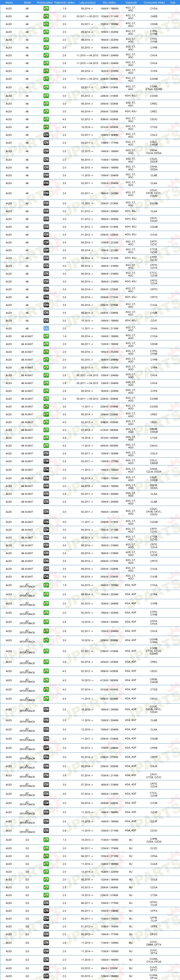Click the petrol icon in the A6 CVPA row
This screenshot has width=180, height=980.
click(46, 71)
